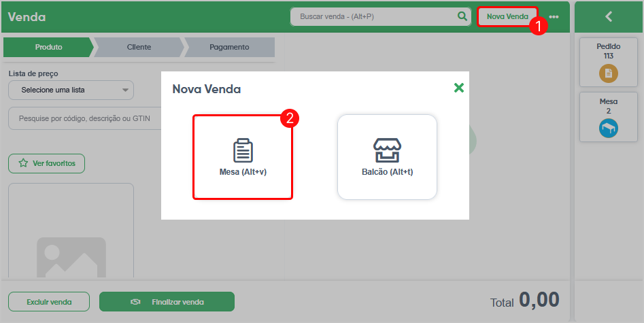Click Ver favoritos button
Screen dimensions: 644x323
(46, 164)
